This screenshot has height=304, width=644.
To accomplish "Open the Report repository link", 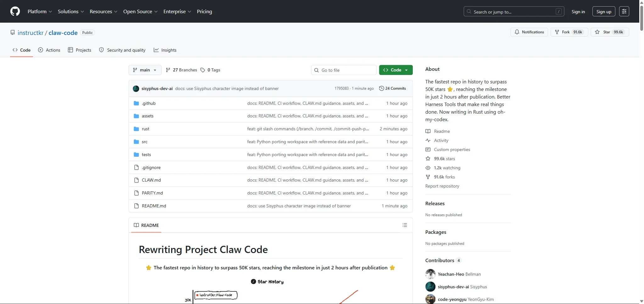I will [442, 186].
